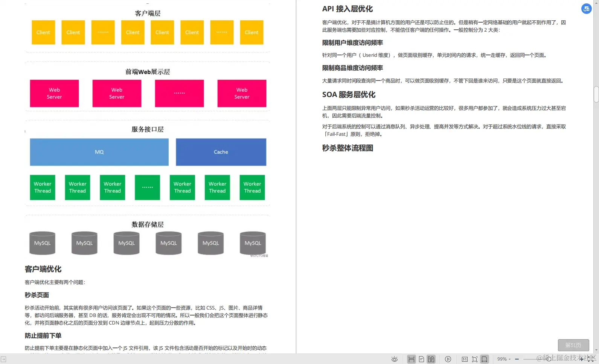Enable continuous scrolling view icon
Screen dimensions: 599x364
click(x=412, y=359)
